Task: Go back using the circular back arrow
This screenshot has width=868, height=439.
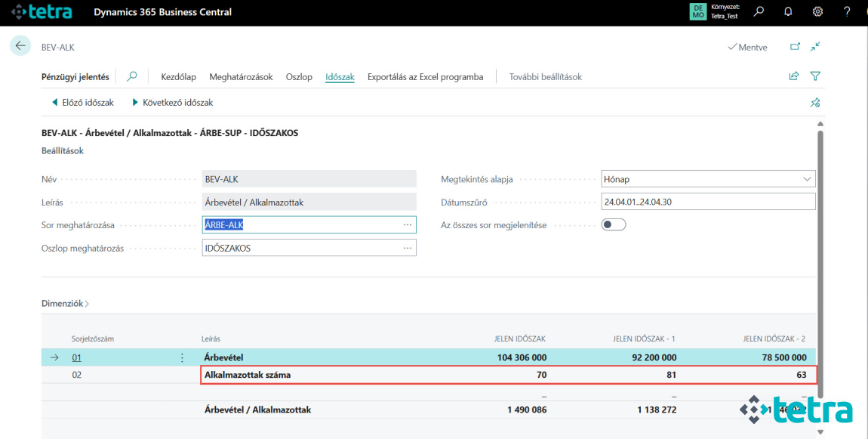Action: [20, 46]
